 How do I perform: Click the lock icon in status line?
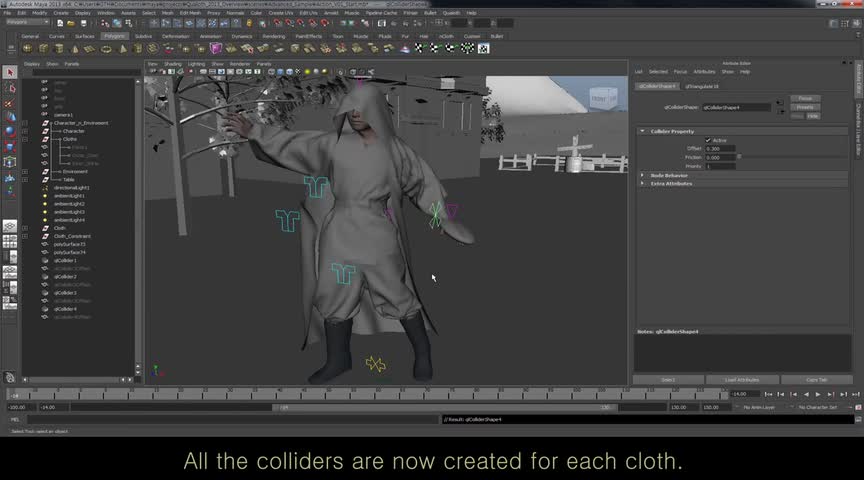pos(249,23)
